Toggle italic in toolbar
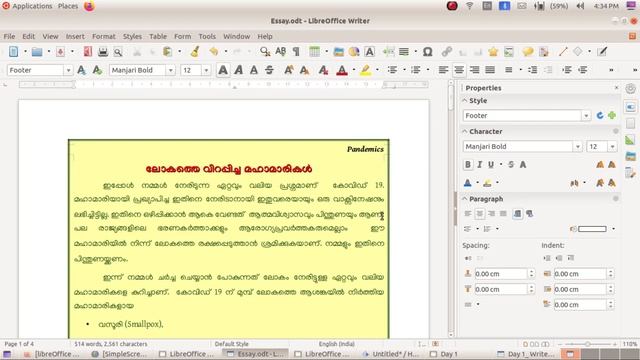Viewport: 640px width, 360px height. click(x=238, y=70)
